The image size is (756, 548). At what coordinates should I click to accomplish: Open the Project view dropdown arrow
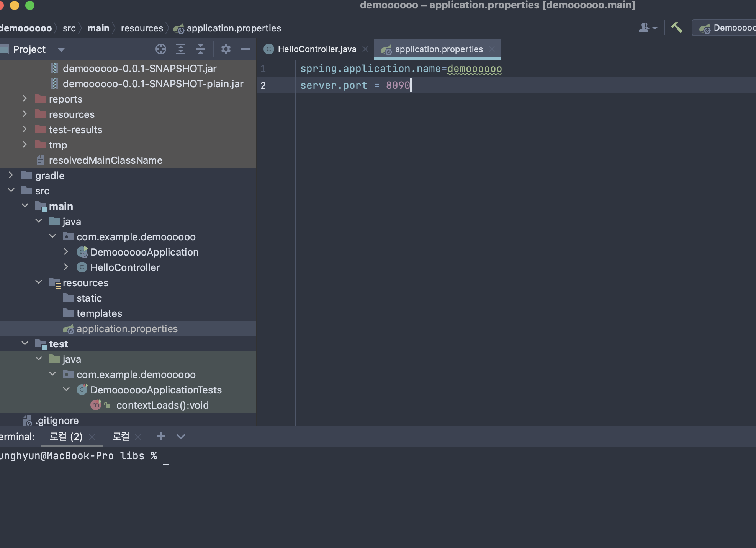point(61,50)
